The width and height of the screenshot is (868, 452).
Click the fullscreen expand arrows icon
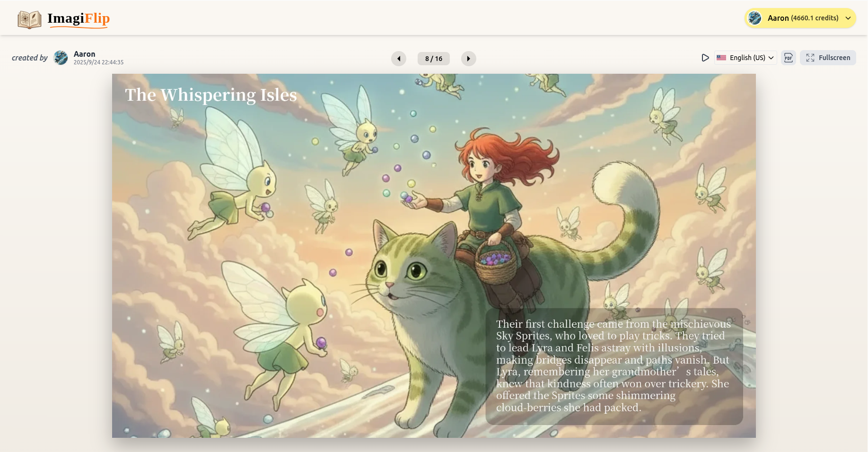pos(810,57)
